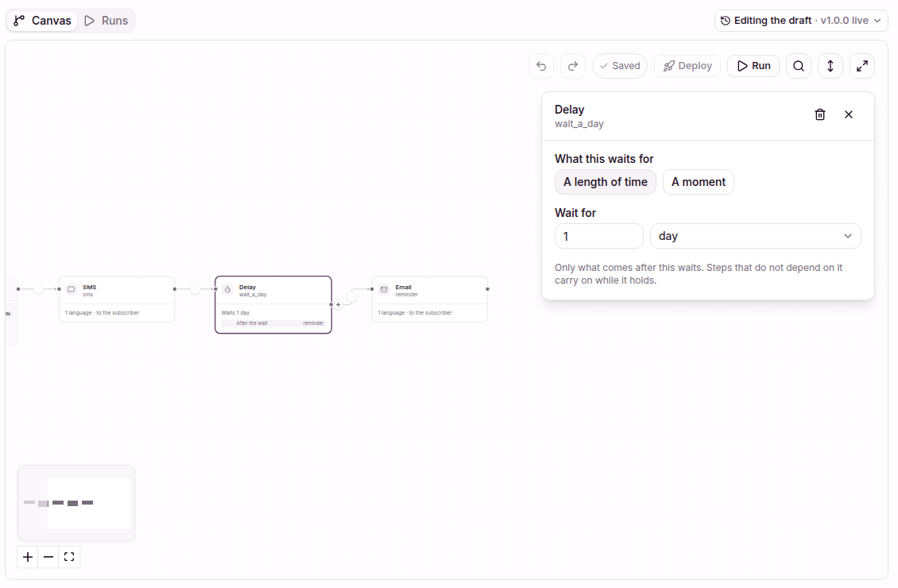Image resolution: width=898 pixels, height=588 pixels.
Task: Click the Saved status button
Action: pyautogui.click(x=620, y=66)
